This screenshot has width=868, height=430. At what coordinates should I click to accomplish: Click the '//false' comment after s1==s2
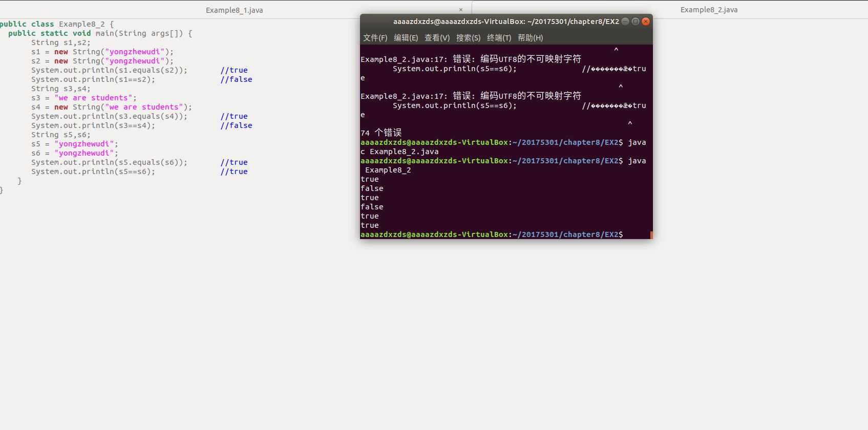[237, 79]
